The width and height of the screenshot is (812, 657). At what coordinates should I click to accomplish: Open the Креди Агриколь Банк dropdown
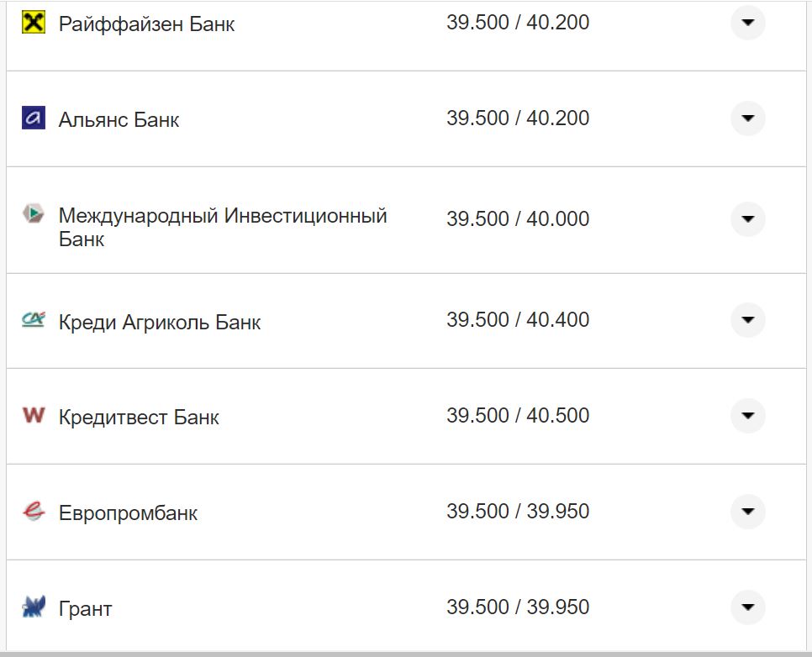point(747,320)
